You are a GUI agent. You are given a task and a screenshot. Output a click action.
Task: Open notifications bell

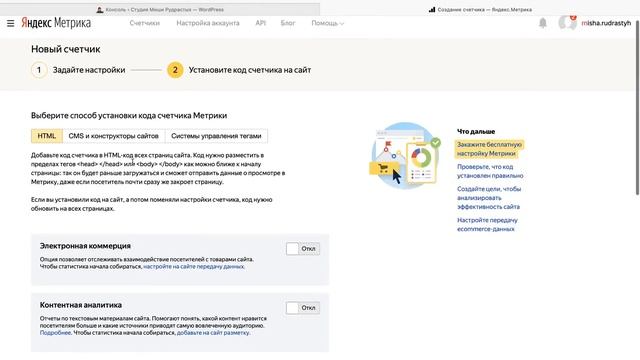pos(542,23)
